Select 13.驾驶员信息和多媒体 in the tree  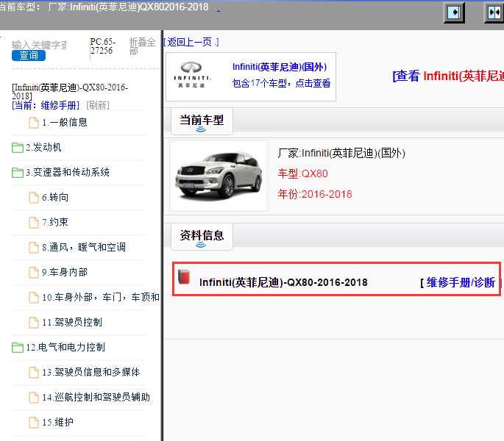[x=91, y=372]
